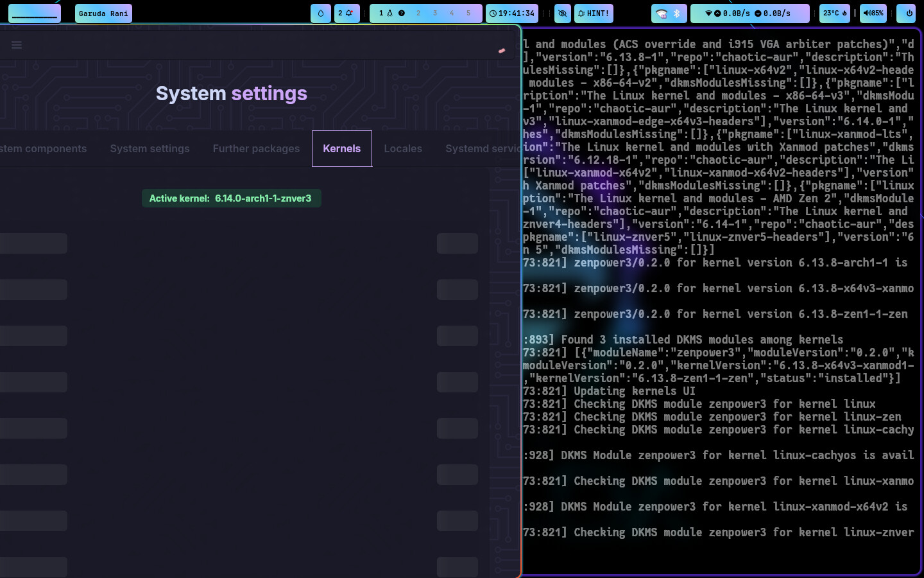Click the blank launcher button at top-left
Image resolution: width=924 pixels, height=578 pixels.
pyautogui.click(x=35, y=13)
